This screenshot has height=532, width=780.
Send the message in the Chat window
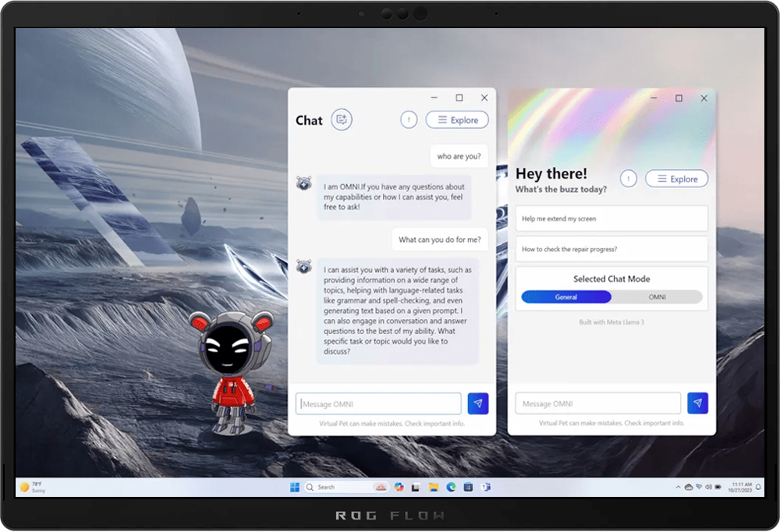478,403
